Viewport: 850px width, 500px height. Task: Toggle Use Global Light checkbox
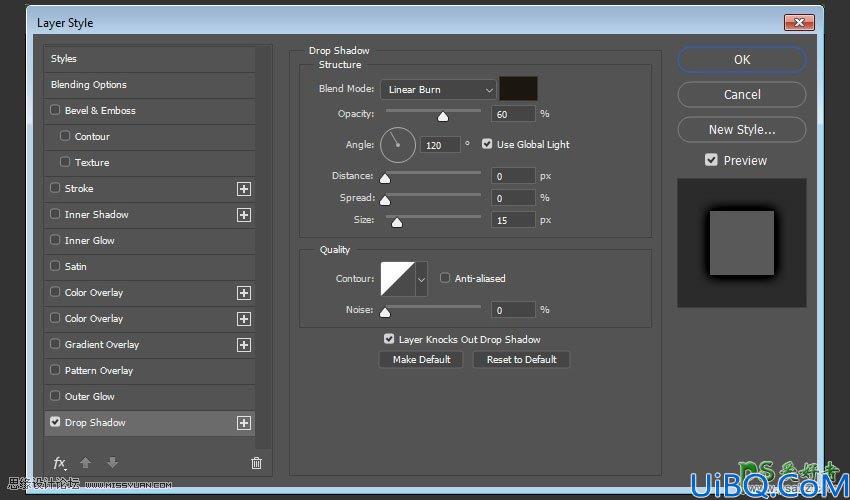click(x=487, y=144)
